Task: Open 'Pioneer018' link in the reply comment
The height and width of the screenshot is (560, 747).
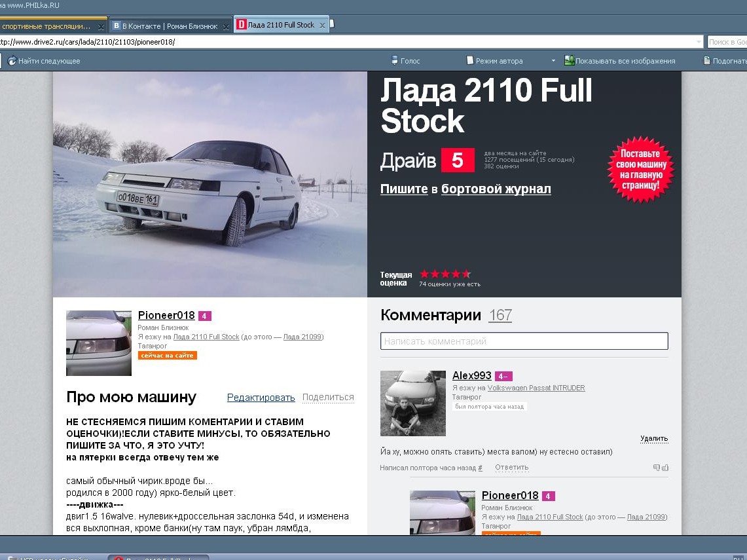Action: [510, 495]
